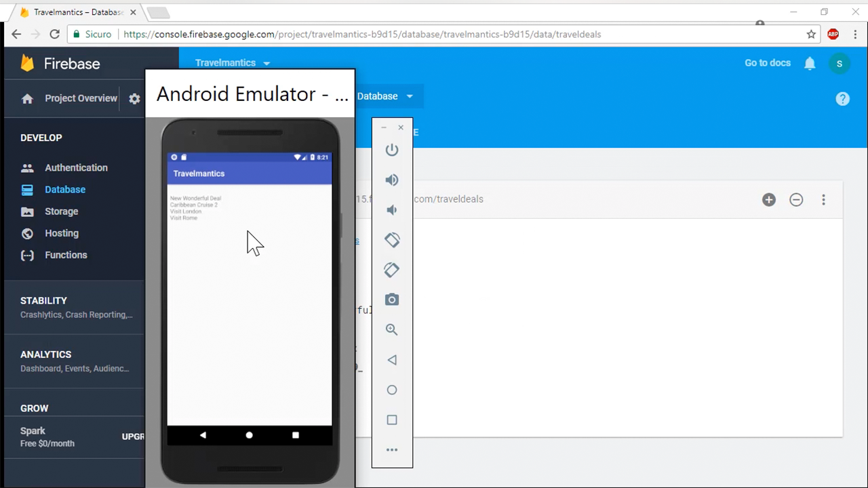This screenshot has height=488, width=868.
Task: Rotate emulator right icon
Action: pyautogui.click(x=392, y=270)
